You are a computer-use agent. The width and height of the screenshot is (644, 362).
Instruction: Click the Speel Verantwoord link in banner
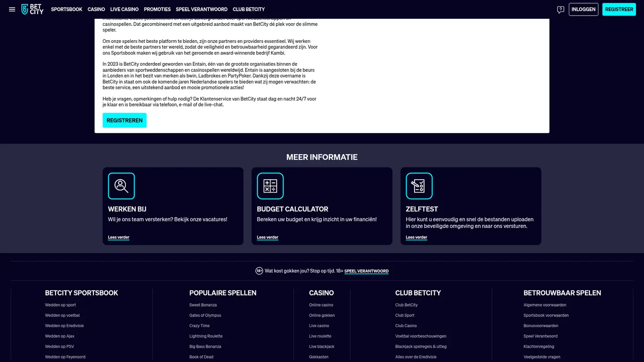[366, 271]
